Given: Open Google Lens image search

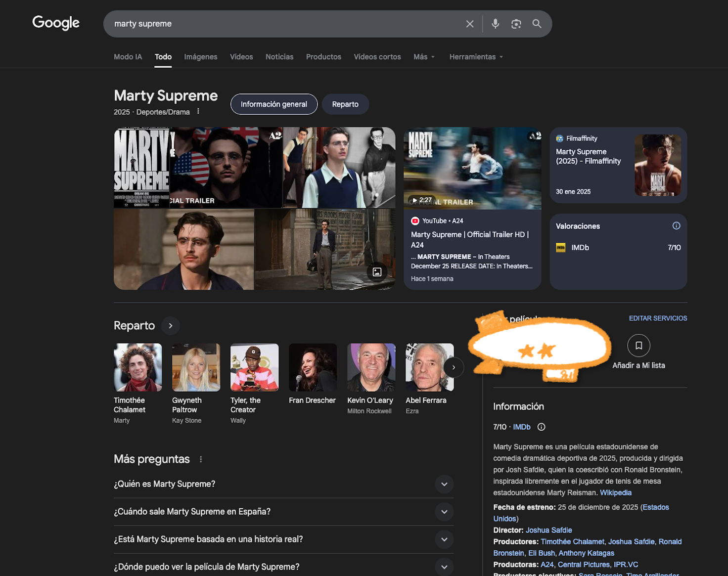Looking at the screenshot, I should (x=516, y=23).
